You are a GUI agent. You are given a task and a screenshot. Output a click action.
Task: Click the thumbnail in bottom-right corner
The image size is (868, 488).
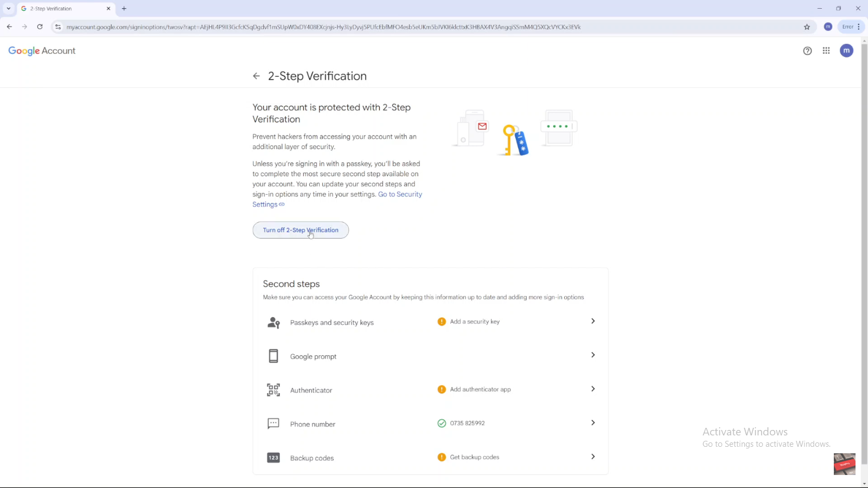844,464
